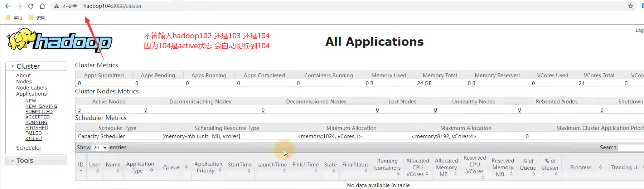644x189 pixels.
Task: Open the 资料 bookmarks folder
Action: click(37, 18)
